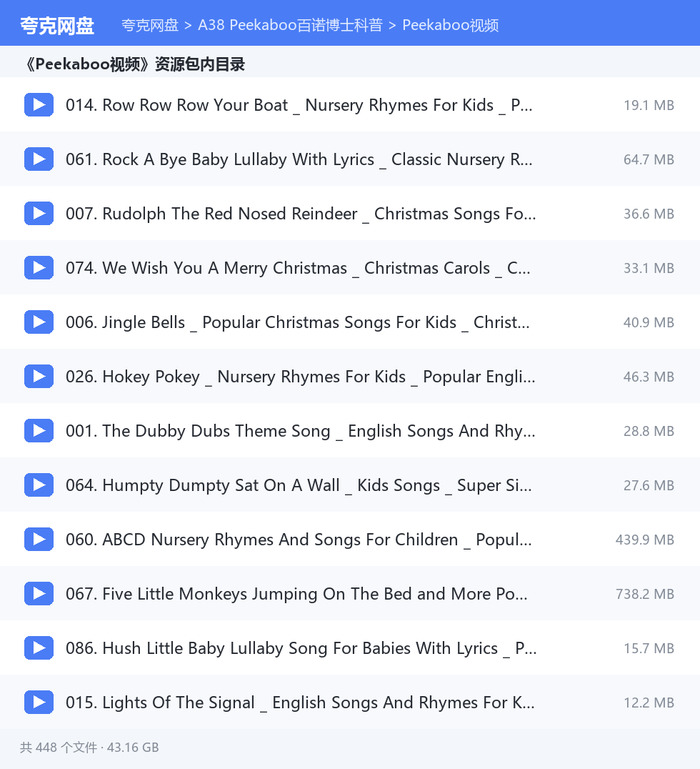Screen dimensions: 700x769
Task: Click the 共 448 个文件 summary footer
Action: 89,748
